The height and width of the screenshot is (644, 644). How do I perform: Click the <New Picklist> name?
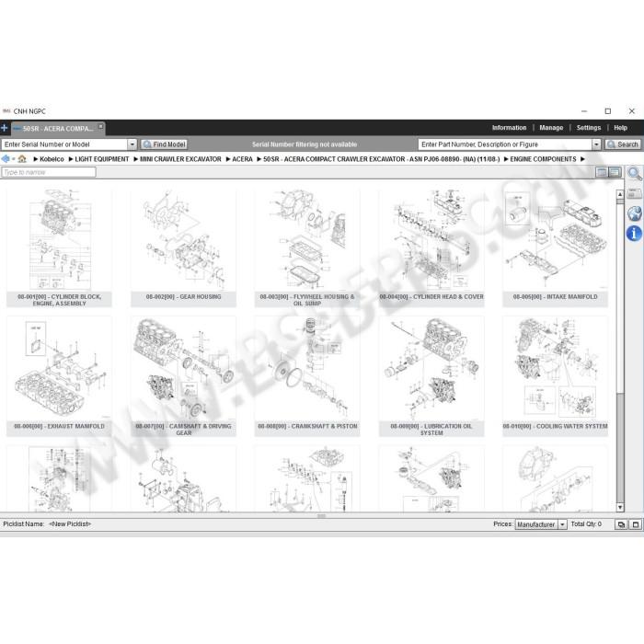click(x=70, y=524)
